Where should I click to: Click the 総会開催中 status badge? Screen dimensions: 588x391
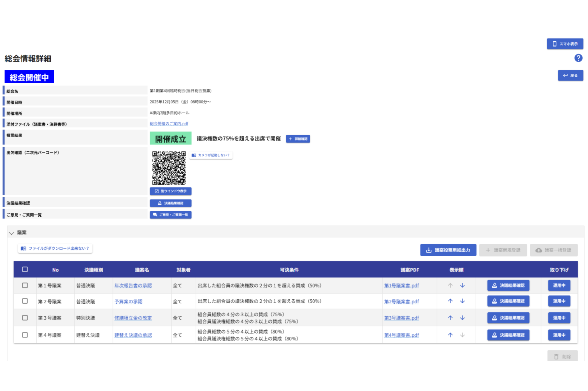coord(29,77)
